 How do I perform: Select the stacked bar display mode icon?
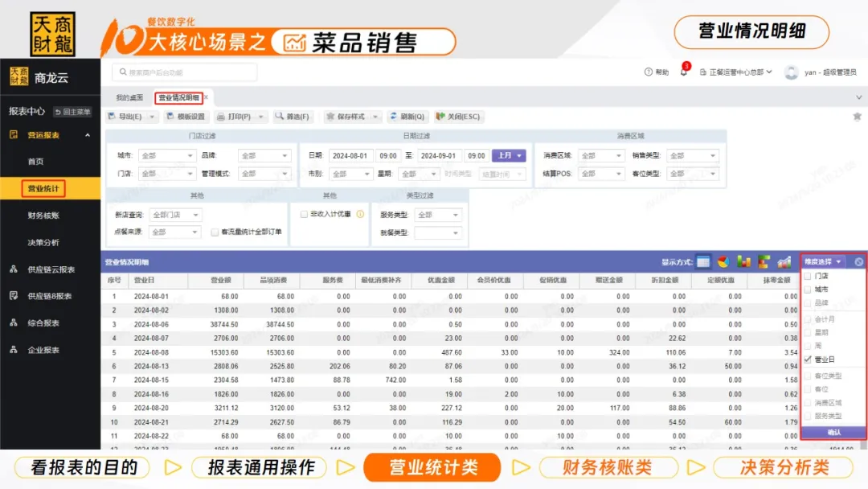[764, 262]
